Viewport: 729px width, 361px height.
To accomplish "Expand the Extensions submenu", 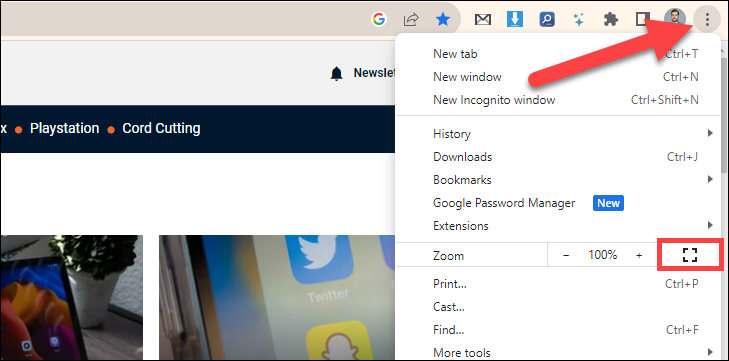I will coord(558,226).
